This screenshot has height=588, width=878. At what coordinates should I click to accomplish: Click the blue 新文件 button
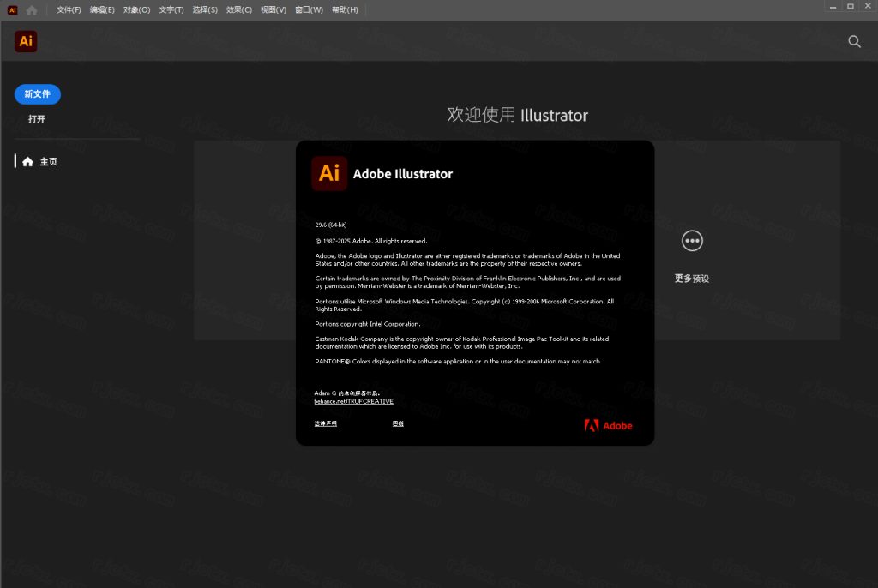point(38,94)
